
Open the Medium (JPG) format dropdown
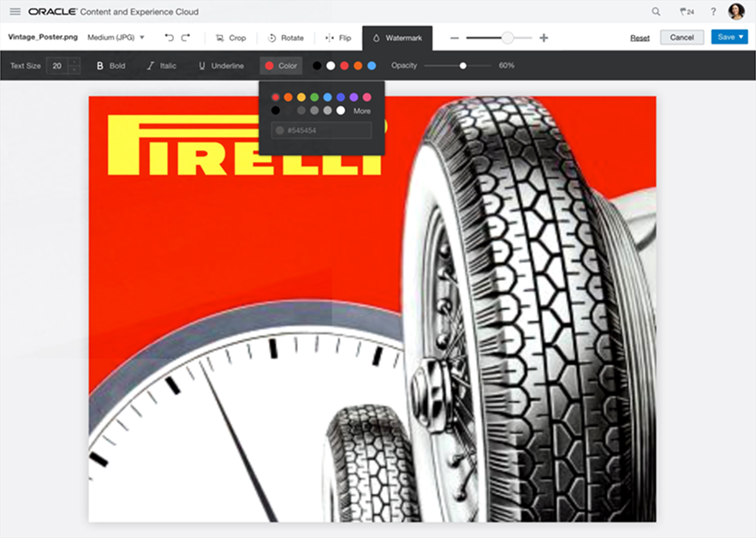coord(116,37)
